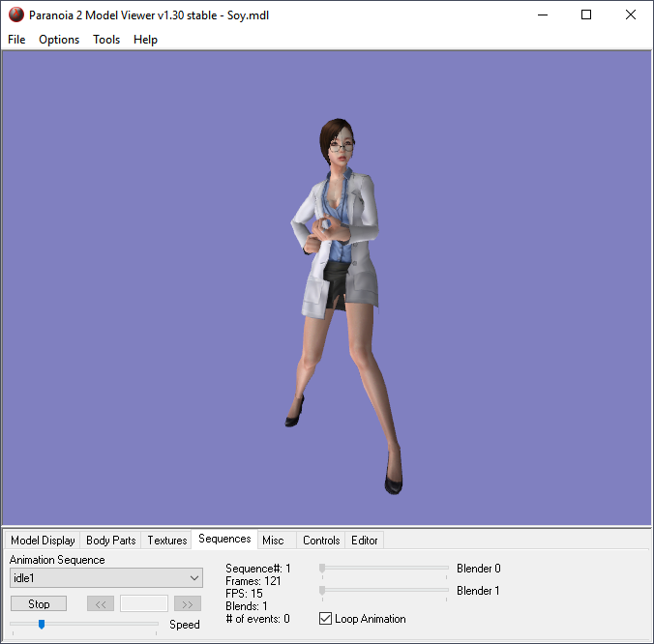
Task: Click the 3D model in the viewport
Action: (342, 307)
